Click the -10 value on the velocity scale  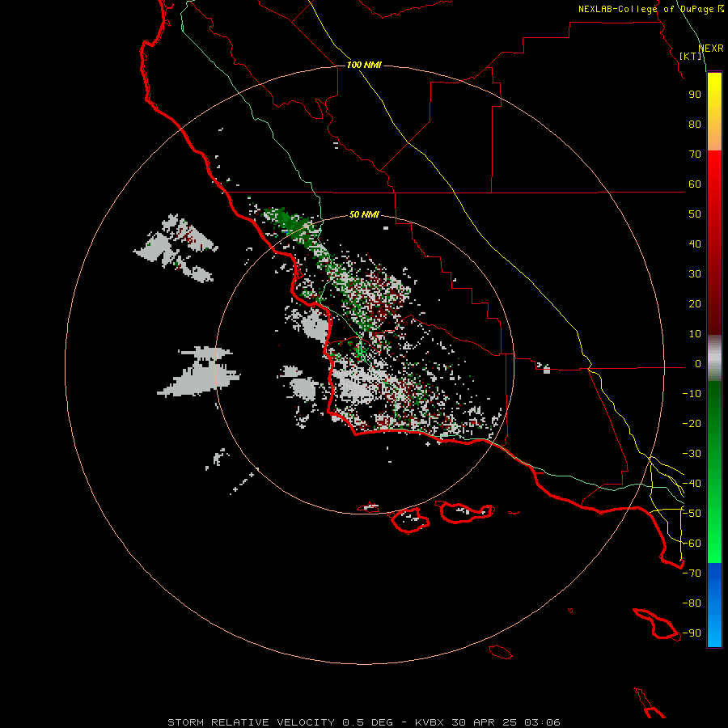(692, 394)
